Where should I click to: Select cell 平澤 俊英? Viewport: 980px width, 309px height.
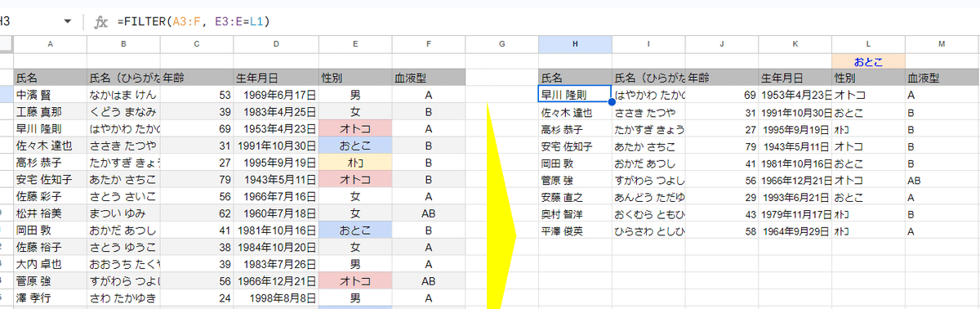click(x=575, y=231)
